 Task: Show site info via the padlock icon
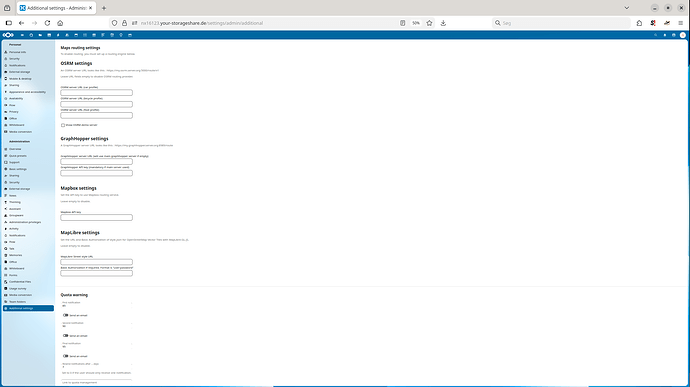pos(125,23)
